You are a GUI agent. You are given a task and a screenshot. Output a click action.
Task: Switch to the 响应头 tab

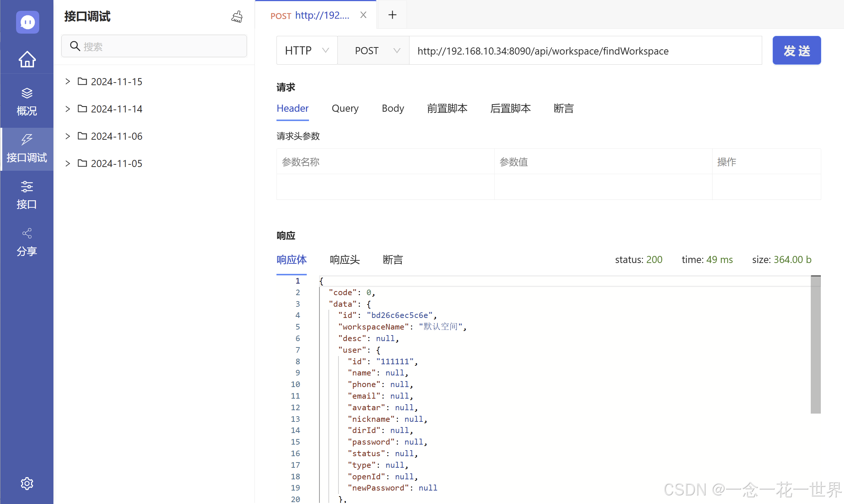point(344,260)
